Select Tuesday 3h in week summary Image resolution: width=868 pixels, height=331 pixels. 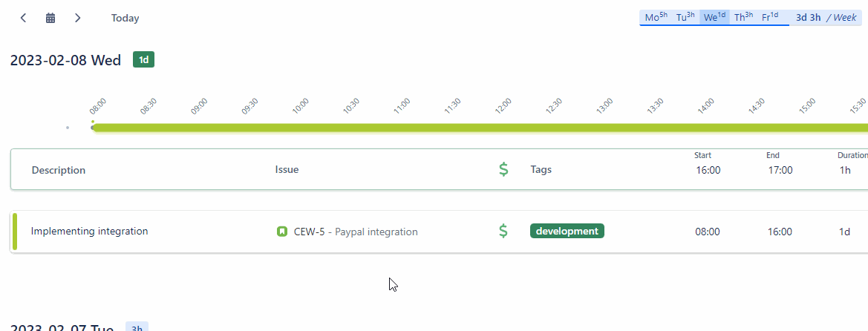(685, 17)
